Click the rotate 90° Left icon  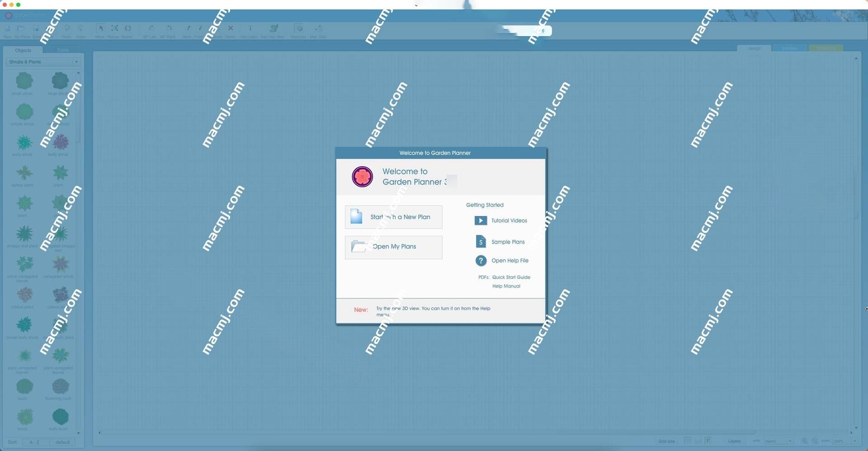pos(151,28)
